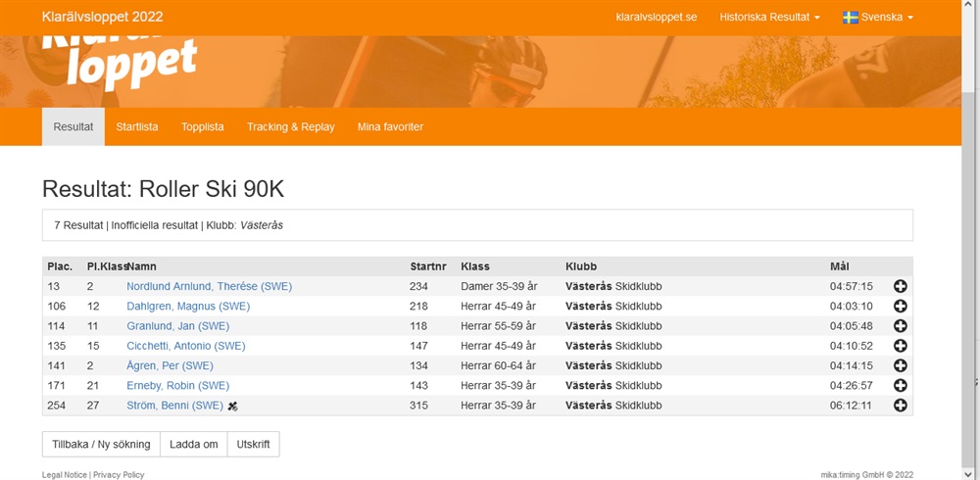The height and width of the screenshot is (480, 980).
Task: Open the Mina favoriter tab
Action: pyautogui.click(x=390, y=127)
